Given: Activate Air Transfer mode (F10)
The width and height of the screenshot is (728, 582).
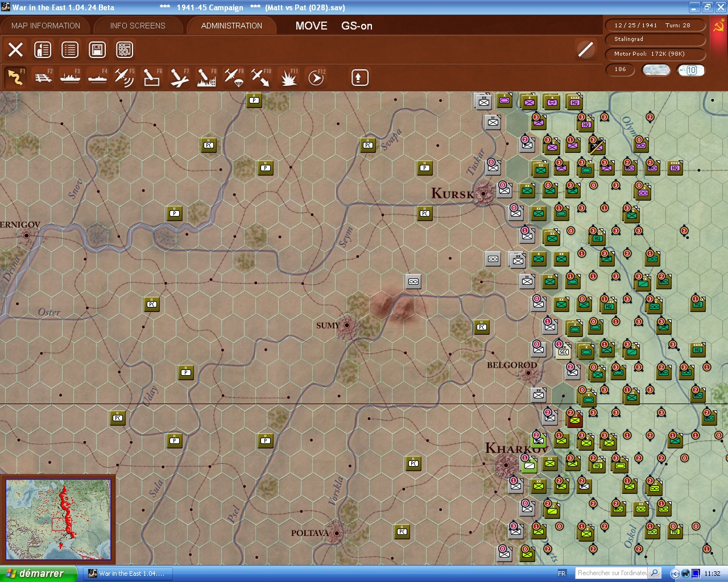Looking at the screenshot, I should point(261,77).
